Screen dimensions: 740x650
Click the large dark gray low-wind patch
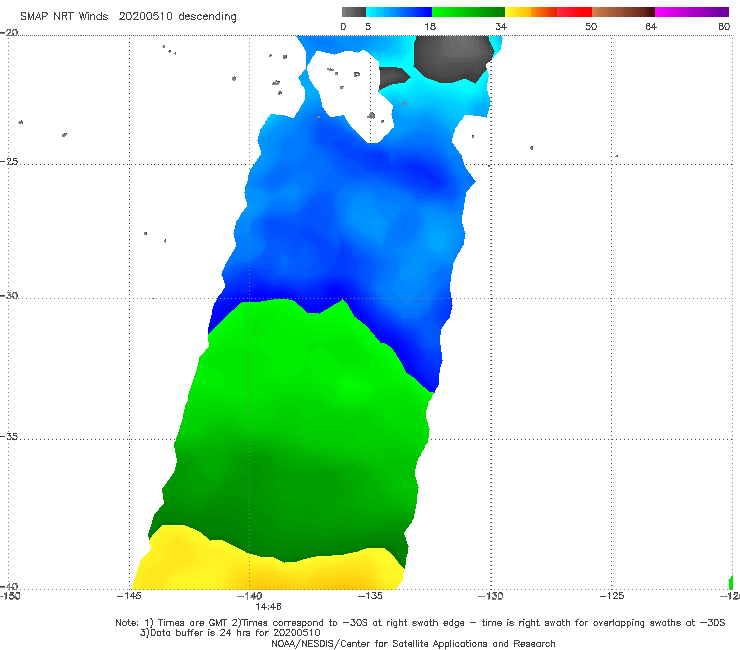(452, 58)
